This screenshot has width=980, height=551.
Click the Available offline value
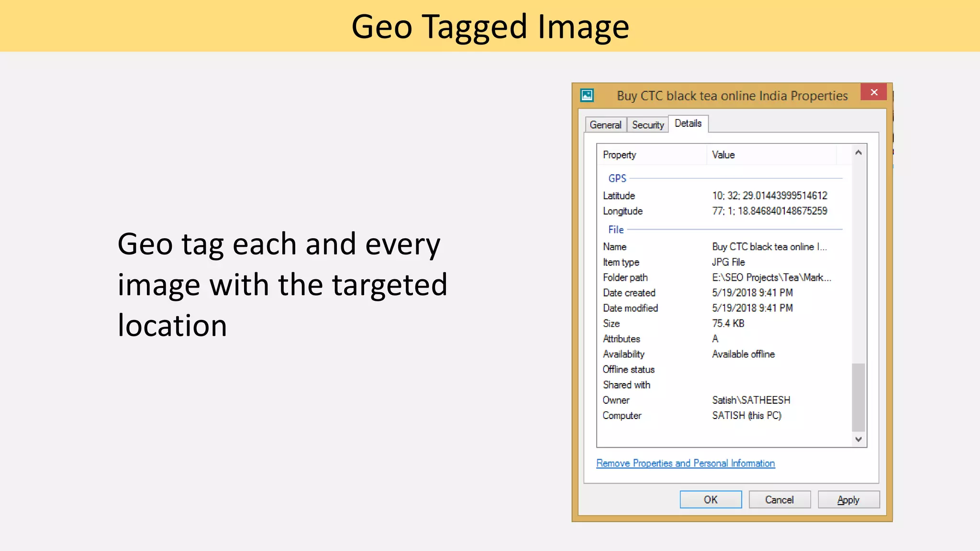click(744, 354)
